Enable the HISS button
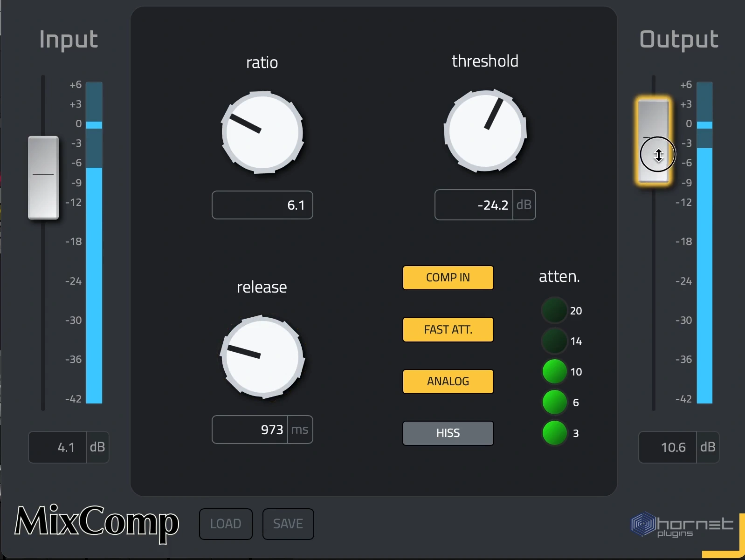This screenshot has width=745, height=560. tap(448, 433)
